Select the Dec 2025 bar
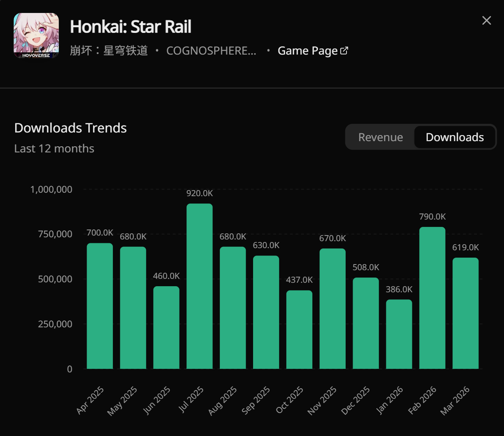 pyautogui.click(x=366, y=323)
